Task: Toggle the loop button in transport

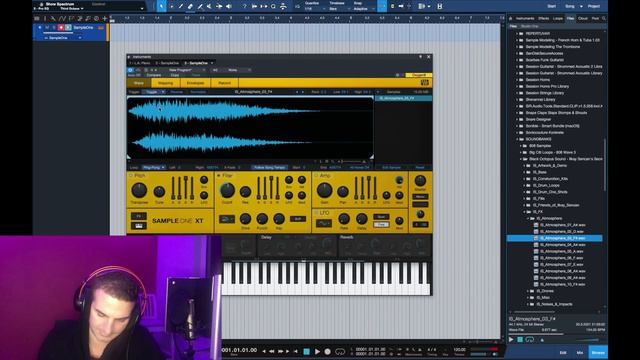Action: (340, 351)
